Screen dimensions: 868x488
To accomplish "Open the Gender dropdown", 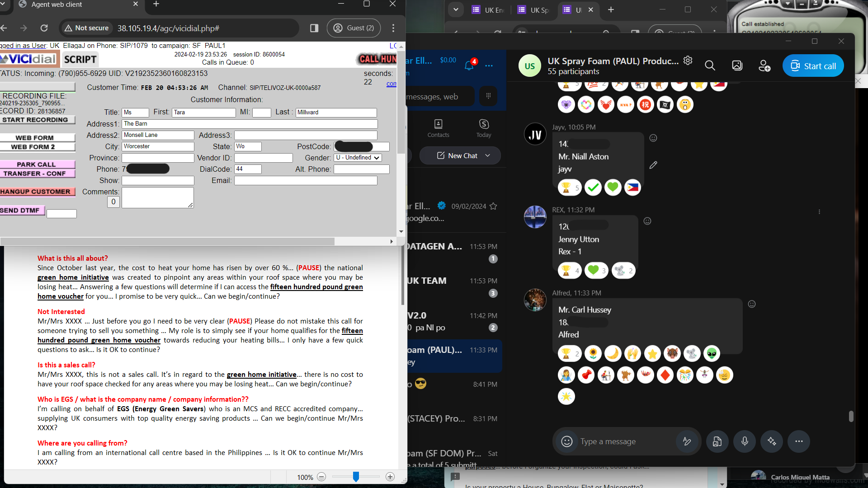I will pos(358,158).
